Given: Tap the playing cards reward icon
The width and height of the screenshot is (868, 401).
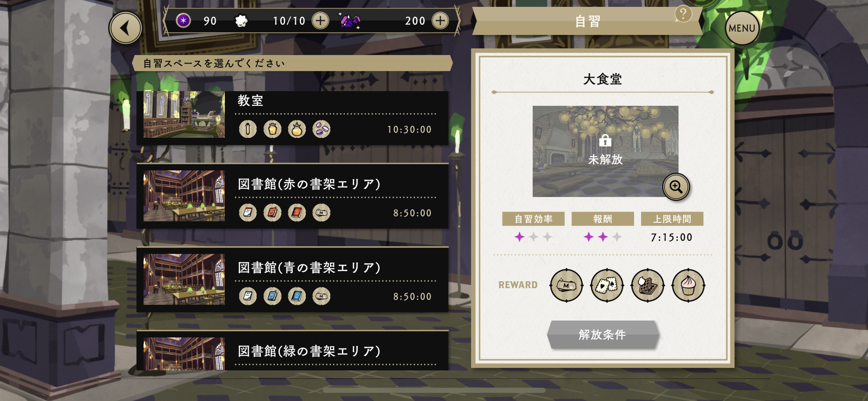Looking at the screenshot, I should pyautogui.click(x=607, y=285).
